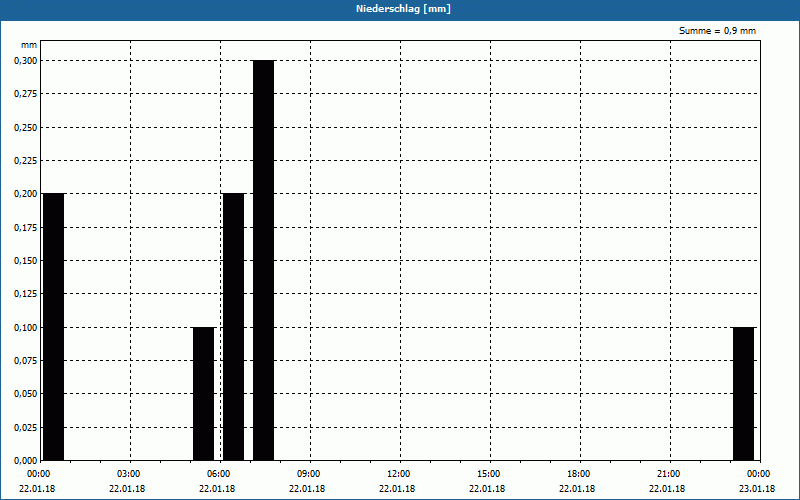Click the 0,050 y-axis label

pyautogui.click(x=26, y=394)
